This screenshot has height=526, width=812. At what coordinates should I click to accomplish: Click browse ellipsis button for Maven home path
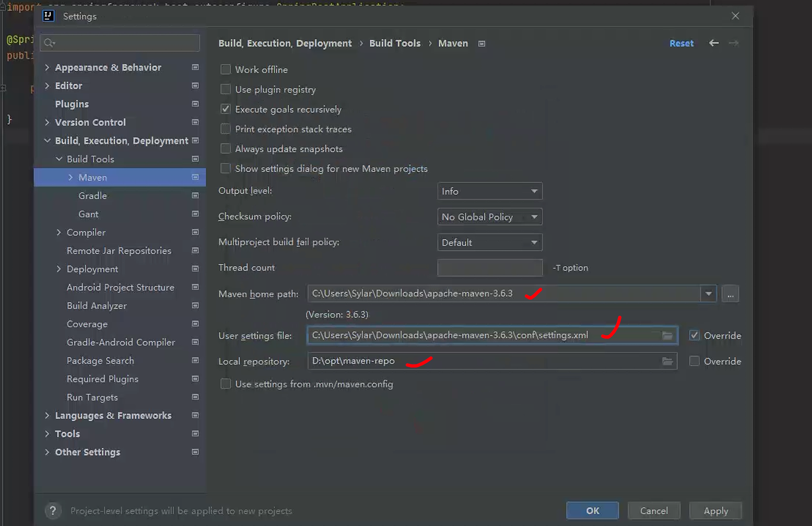click(x=730, y=294)
